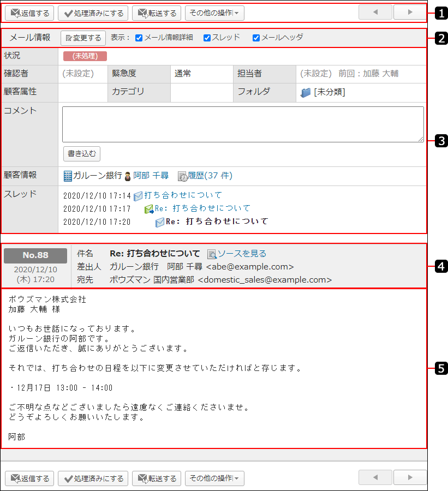Click the bold Re: 打ち合わせについて thread entry
448x491 pixels.
[217, 221]
